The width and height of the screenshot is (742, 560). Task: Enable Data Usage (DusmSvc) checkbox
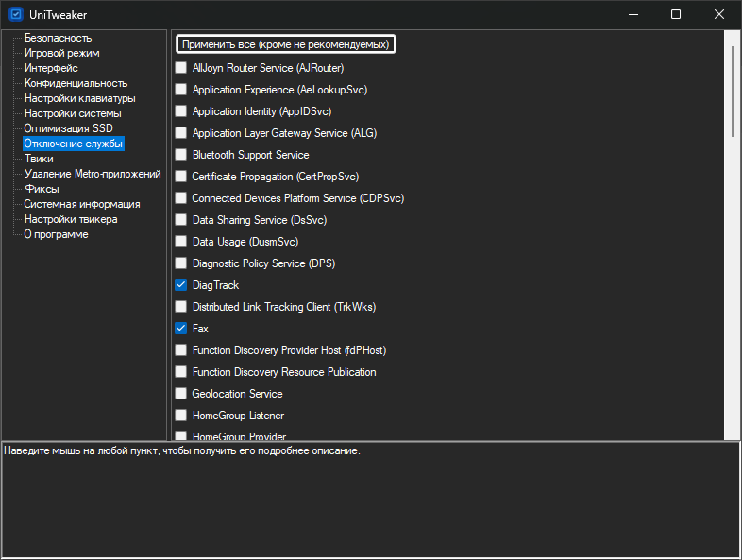click(x=181, y=242)
